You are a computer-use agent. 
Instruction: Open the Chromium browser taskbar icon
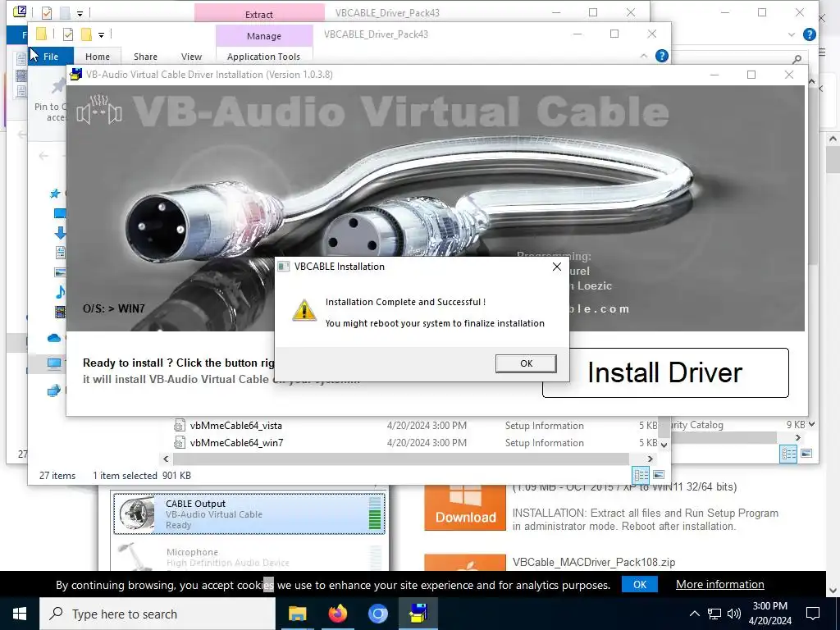pos(377,614)
